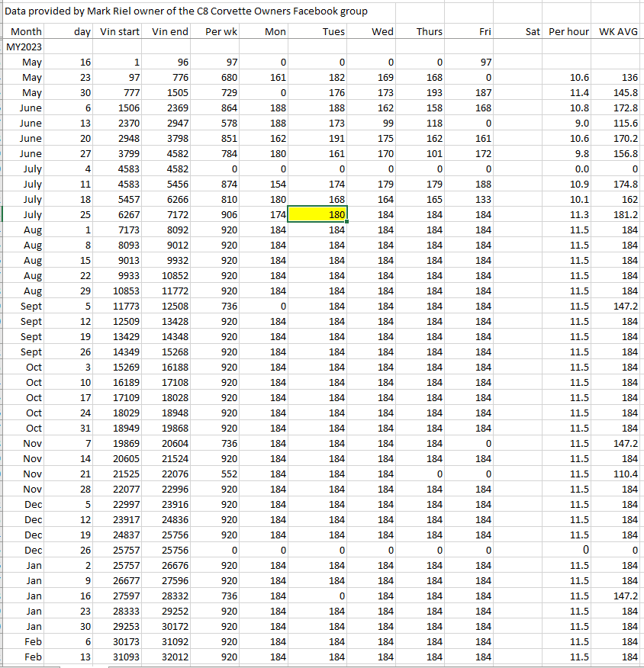This screenshot has width=644, height=668.
Task: Select the MY2023 label cell
Action: 24,47
